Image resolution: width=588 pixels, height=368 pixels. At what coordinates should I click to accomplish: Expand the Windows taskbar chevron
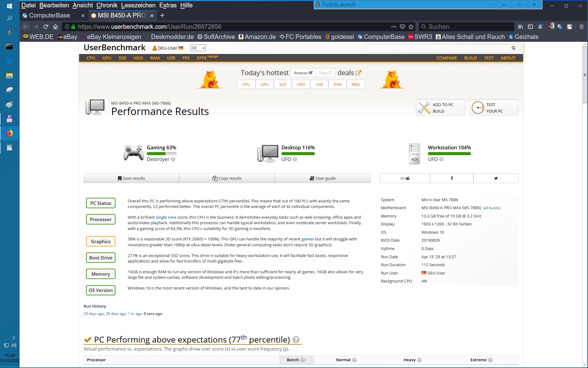[13, 338]
